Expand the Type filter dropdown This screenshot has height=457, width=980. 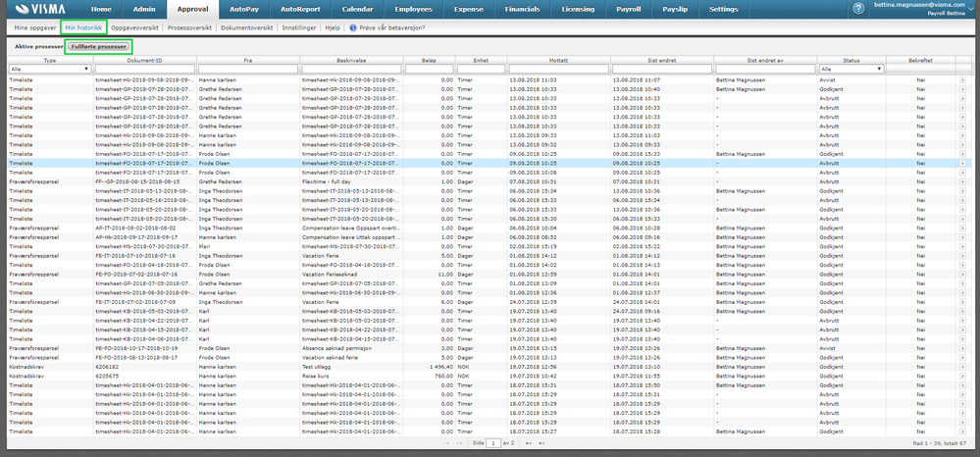point(87,70)
